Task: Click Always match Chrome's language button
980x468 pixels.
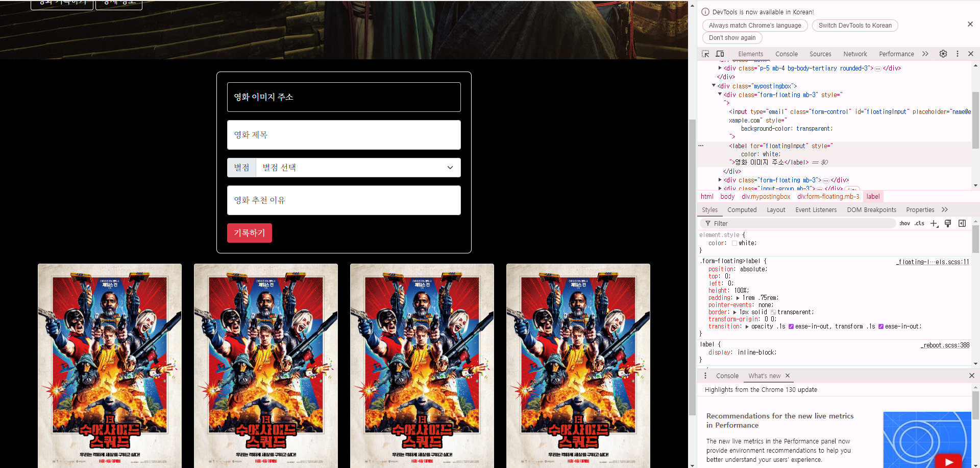Action: [755, 26]
